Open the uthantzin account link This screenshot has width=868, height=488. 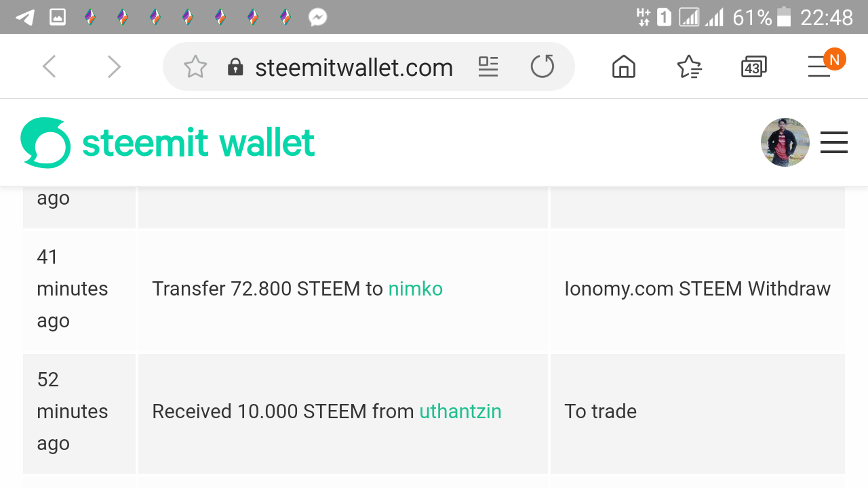460,411
